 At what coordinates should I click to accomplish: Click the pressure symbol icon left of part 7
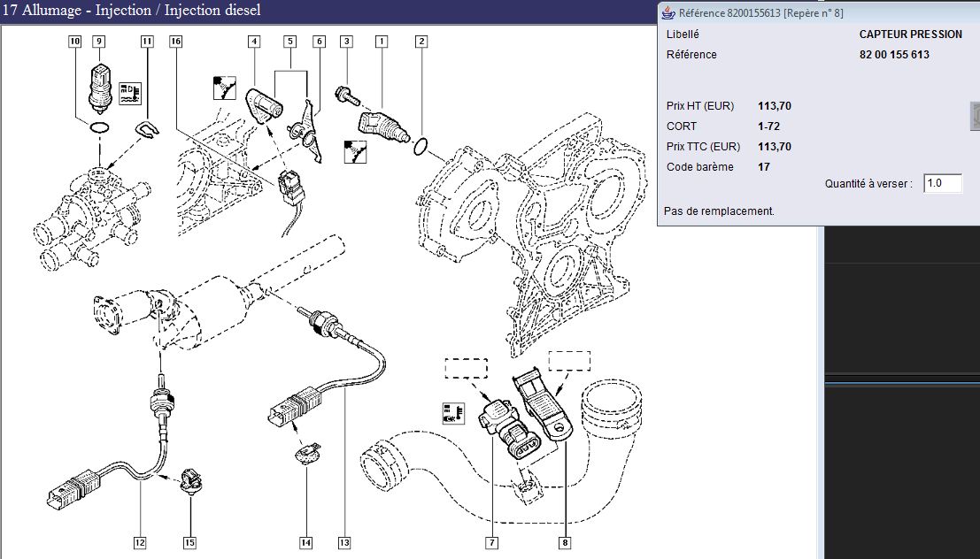pos(454,413)
